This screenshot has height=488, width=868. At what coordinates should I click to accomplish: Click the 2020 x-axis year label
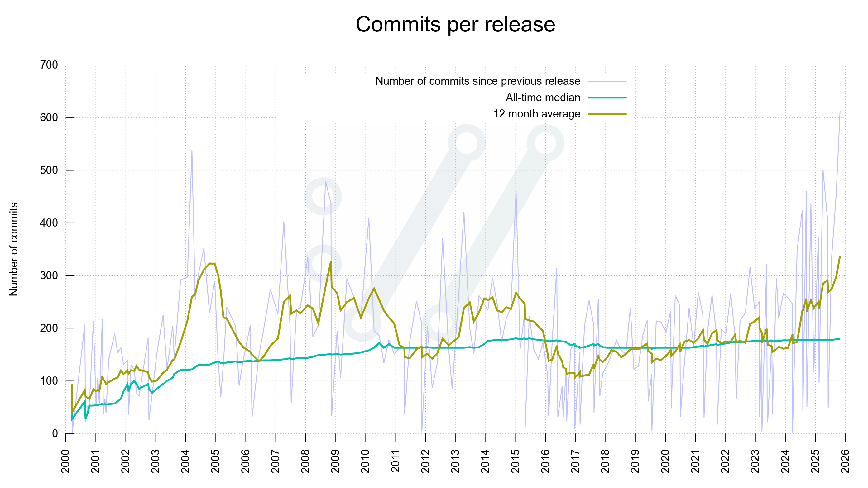[x=665, y=461]
